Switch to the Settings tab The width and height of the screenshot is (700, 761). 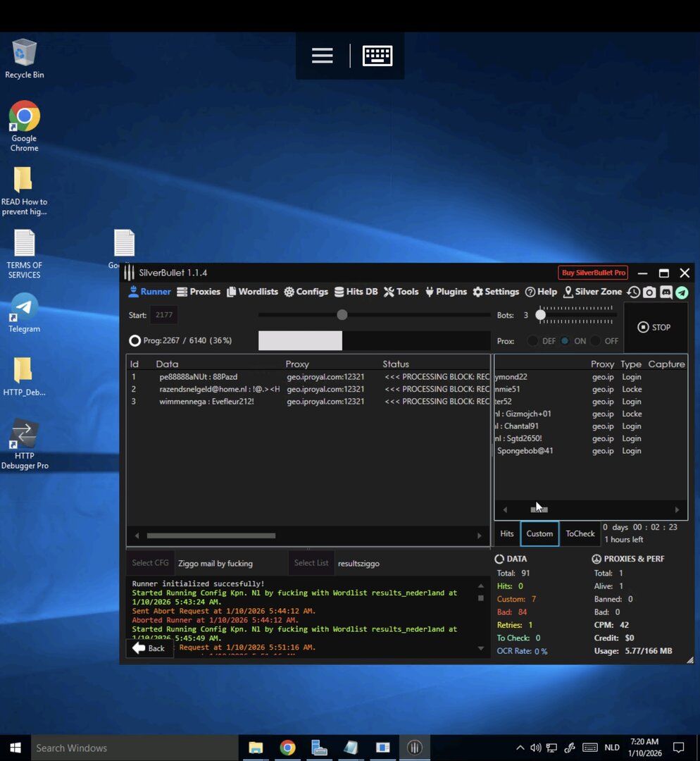(496, 292)
